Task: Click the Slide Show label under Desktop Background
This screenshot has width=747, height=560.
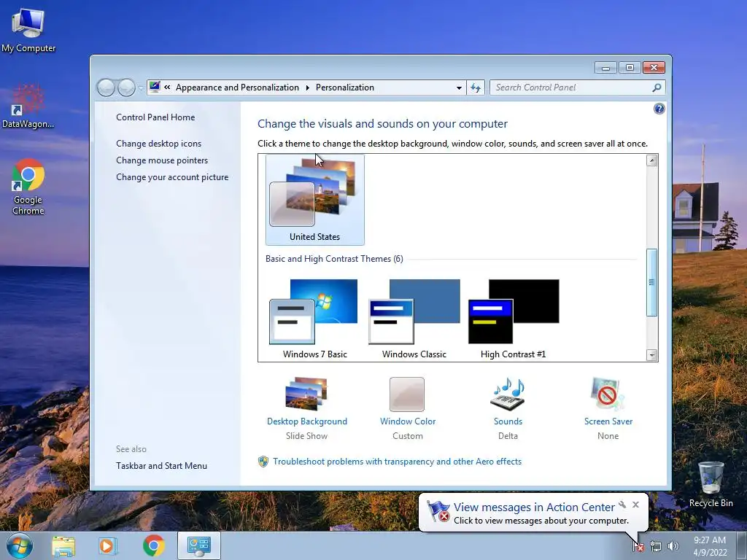Action: click(306, 436)
